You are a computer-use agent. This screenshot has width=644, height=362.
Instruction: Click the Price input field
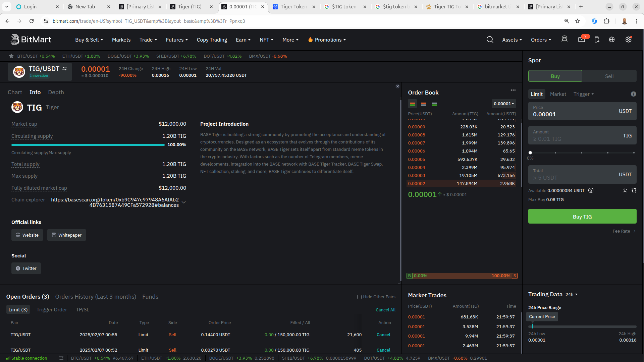(x=582, y=111)
